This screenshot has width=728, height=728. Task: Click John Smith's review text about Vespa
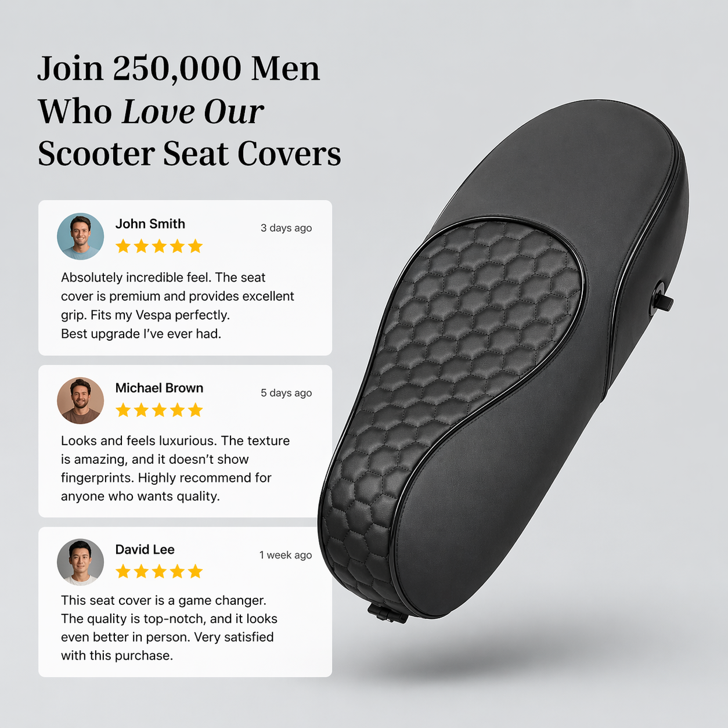[178, 305]
